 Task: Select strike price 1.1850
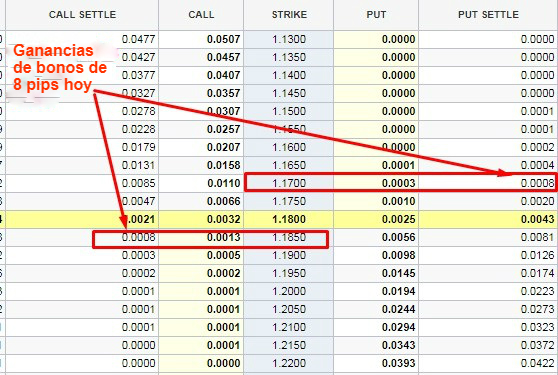point(289,237)
